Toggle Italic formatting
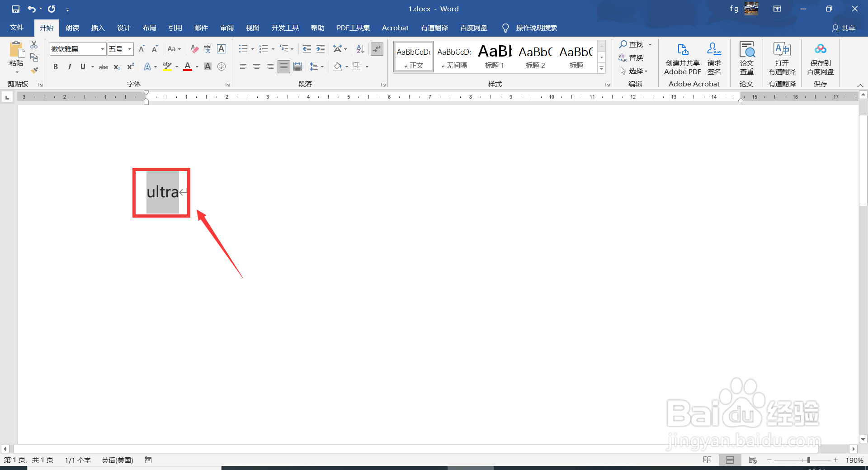This screenshot has height=470, width=868. pos(69,67)
